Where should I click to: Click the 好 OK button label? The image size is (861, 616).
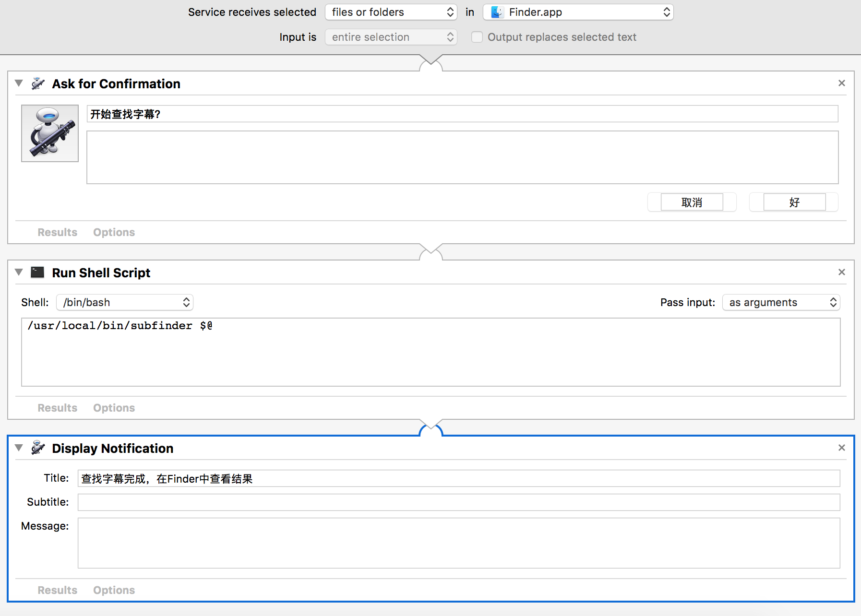tap(794, 202)
